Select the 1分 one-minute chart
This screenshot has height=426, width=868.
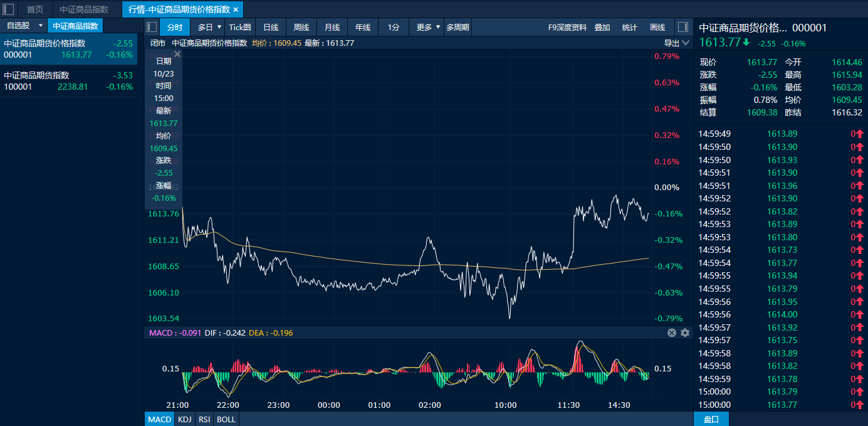click(x=394, y=27)
